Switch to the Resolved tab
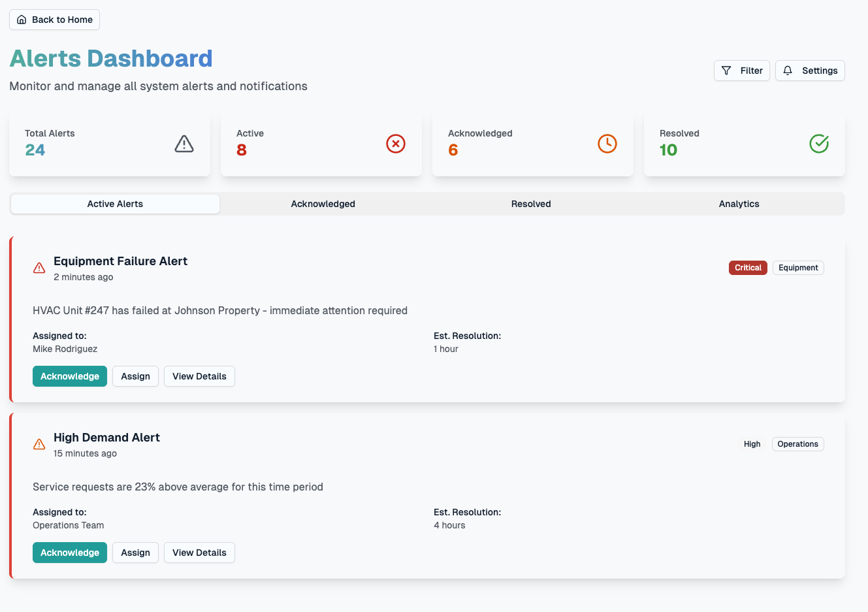Image resolution: width=868 pixels, height=612 pixels. point(531,204)
